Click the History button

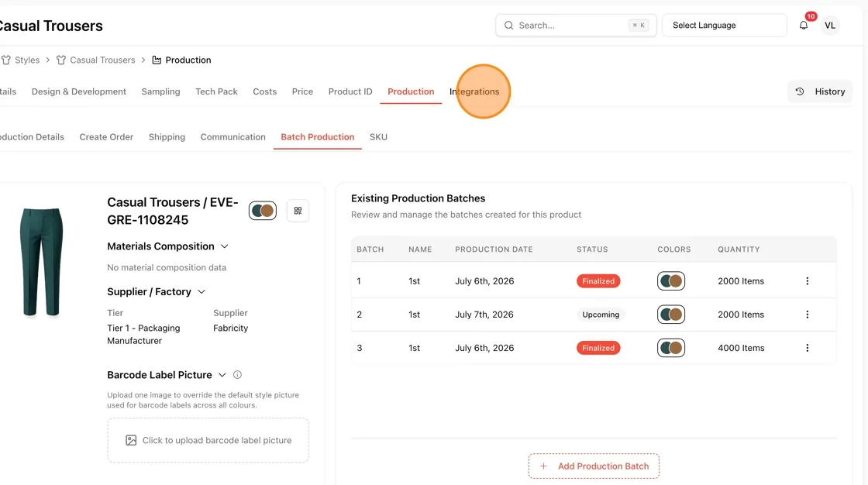[x=820, y=92]
